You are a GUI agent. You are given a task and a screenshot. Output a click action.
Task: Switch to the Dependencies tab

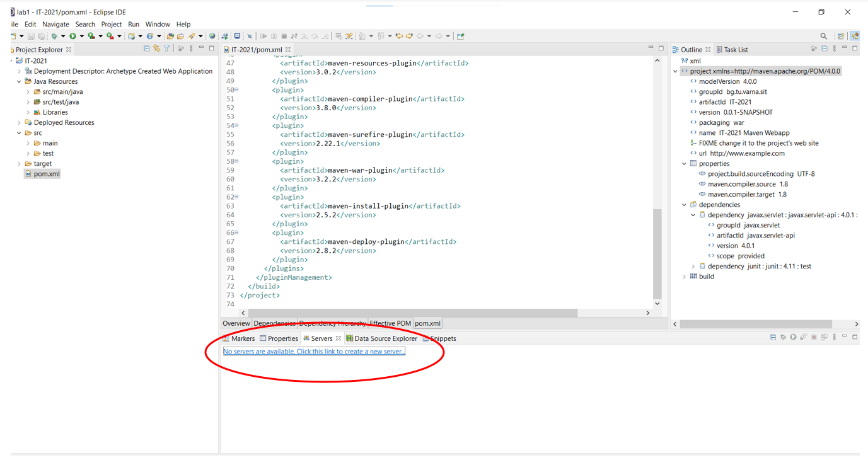[x=275, y=323]
